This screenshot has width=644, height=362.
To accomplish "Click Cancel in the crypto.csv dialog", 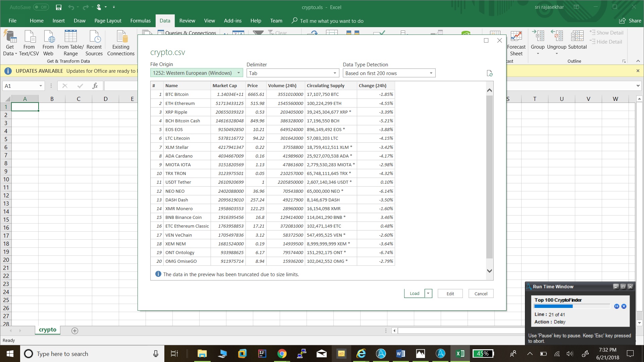I will (x=481, y=294).
